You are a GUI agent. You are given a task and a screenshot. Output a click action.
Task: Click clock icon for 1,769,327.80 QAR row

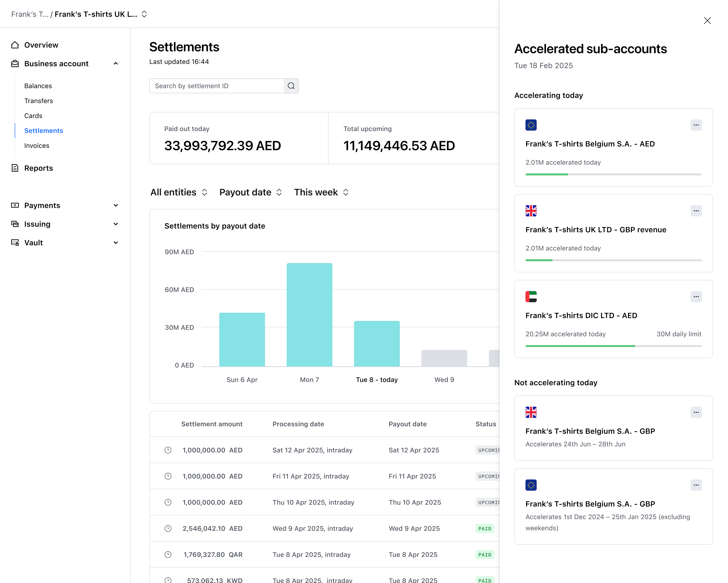click(168, 555)
